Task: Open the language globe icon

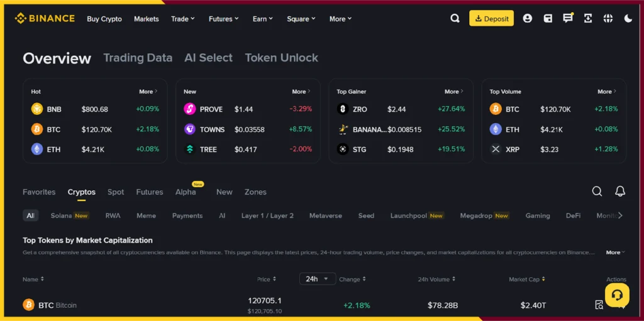Action: click(x=608, y=18)
